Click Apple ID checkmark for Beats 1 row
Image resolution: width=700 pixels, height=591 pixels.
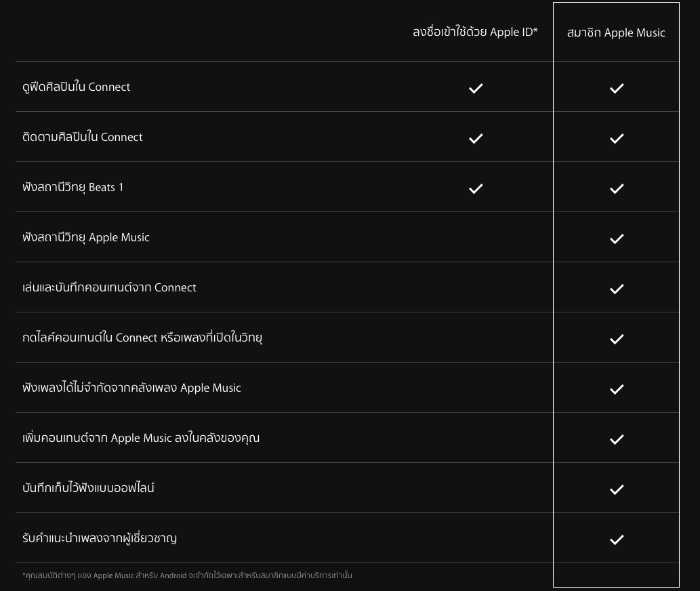[476, 188]
